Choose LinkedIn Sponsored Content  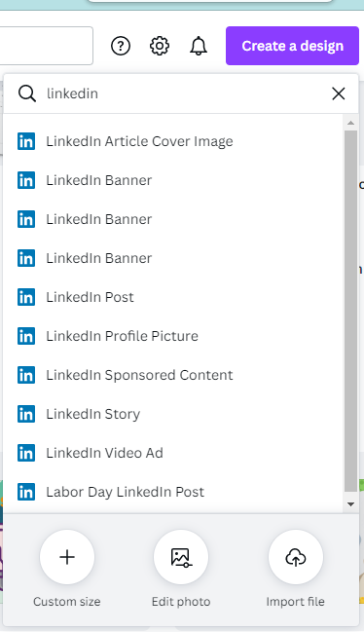click(173, 375)
